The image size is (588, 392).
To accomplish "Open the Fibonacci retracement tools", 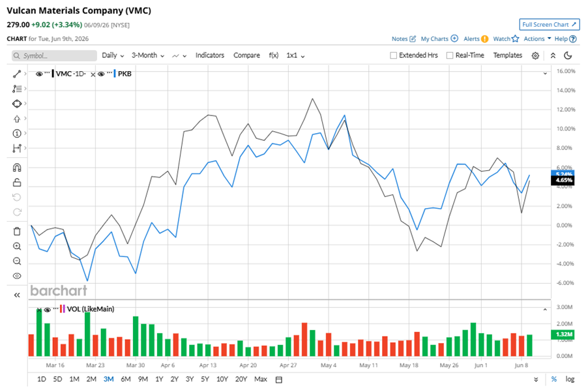I will [x=17, y=89].
